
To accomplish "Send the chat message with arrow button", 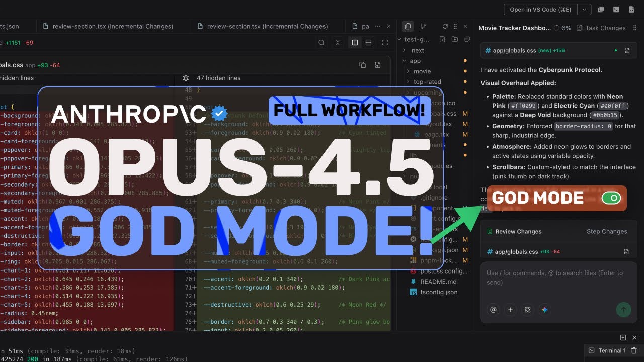I will 623,310.
